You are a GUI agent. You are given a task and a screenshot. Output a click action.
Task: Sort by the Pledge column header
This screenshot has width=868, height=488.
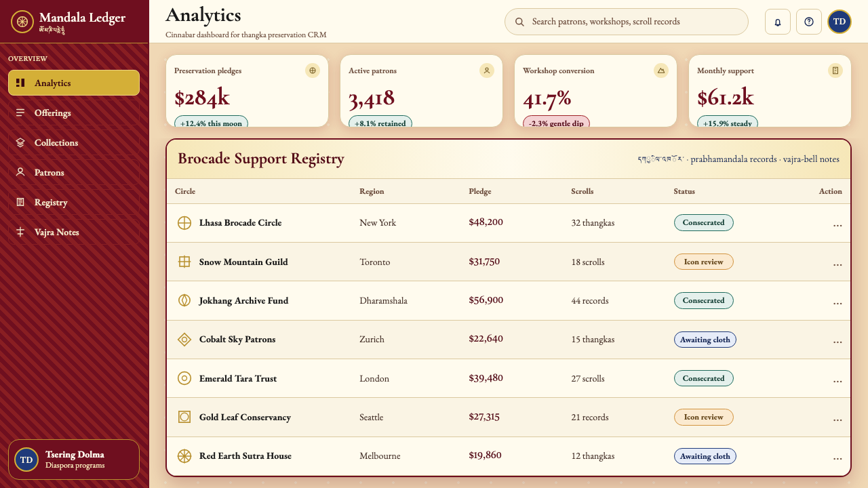tap(480, 191)
